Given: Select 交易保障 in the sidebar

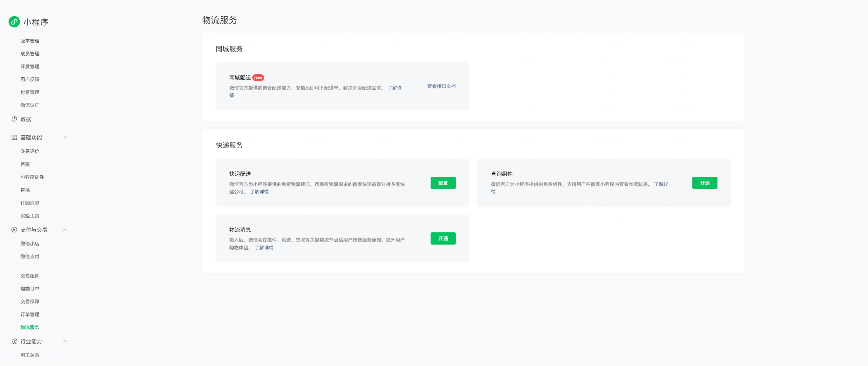Looking at the screenshot, I should tap(30, 302).
